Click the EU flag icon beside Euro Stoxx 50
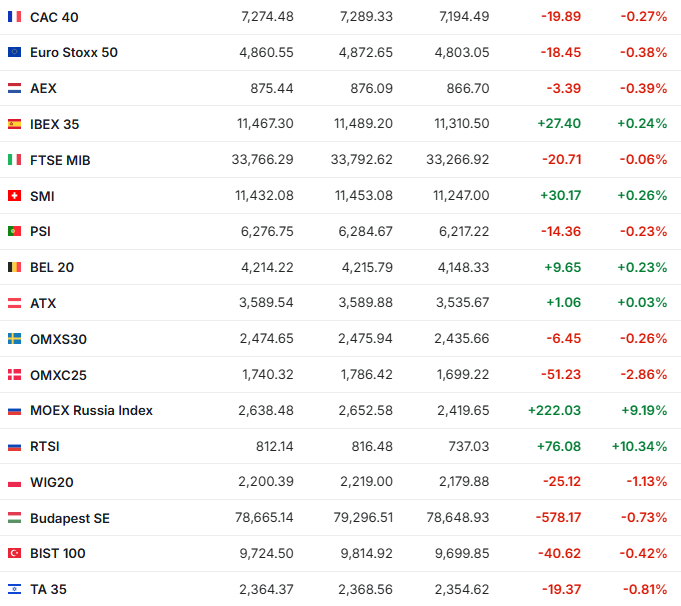The width and height of the screenshot is (681, 606). click(14, 52)
